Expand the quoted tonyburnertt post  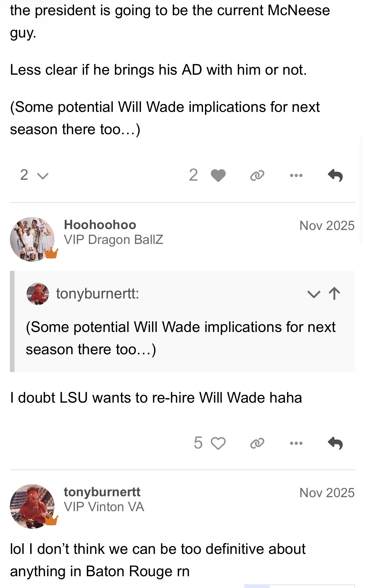pos(314,294)
